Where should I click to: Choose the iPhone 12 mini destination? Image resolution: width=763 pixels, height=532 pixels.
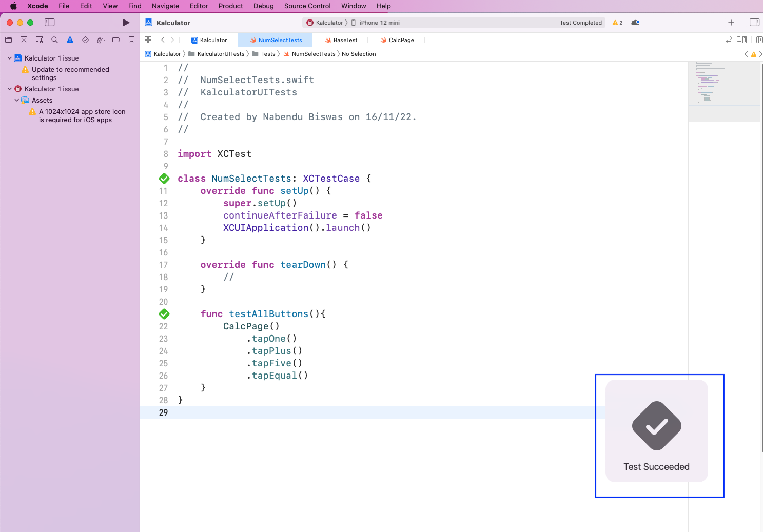tap(376, 23)
